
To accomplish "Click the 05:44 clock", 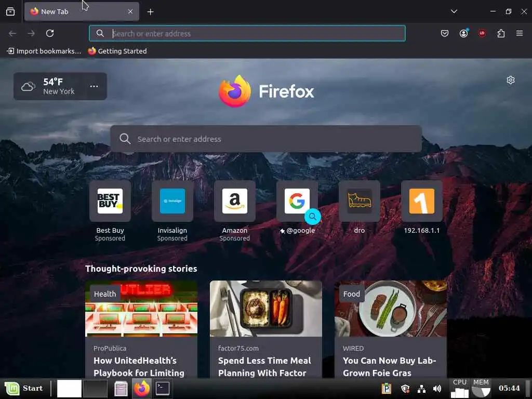I will pyautogui.click(x=509, y=388).
